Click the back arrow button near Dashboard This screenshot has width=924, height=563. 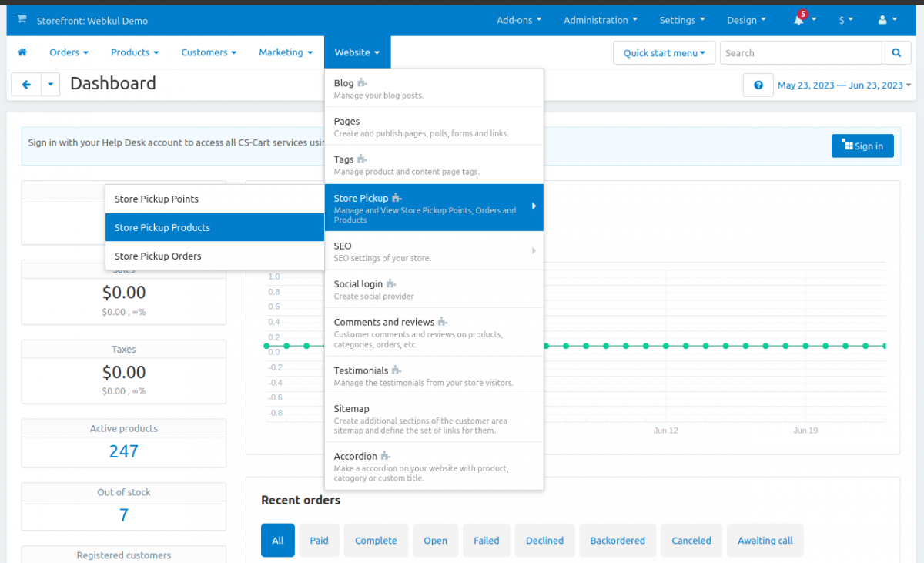pyautogui.click(x=26, y=85)
